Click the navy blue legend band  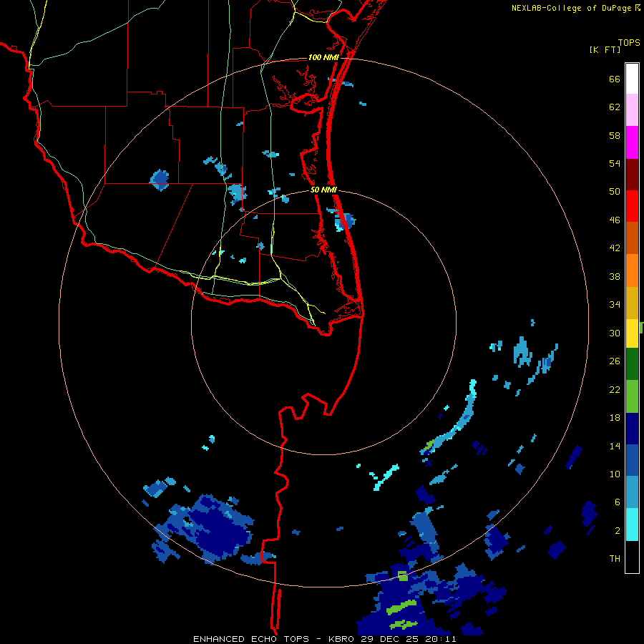(x=632, y=429)
